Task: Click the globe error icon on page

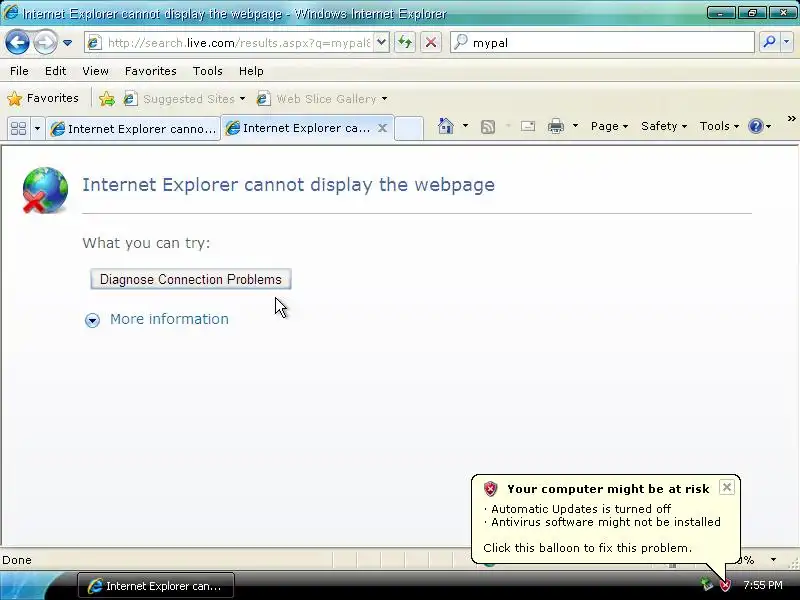Action: pyautogui.click(x=45, y=190)
